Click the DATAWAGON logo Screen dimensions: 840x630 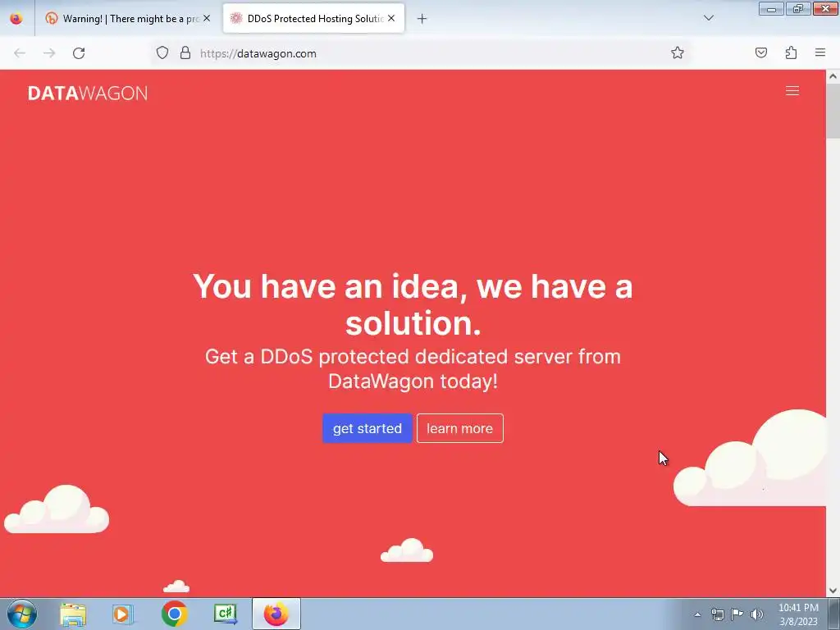[x=87, y=94]
